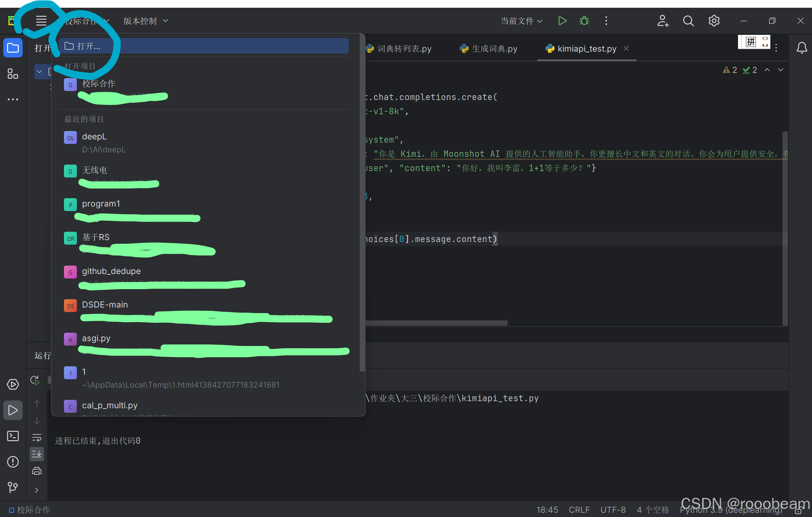Run the current file with green play
Screen dimensions: 812x517
coord(562,21)
